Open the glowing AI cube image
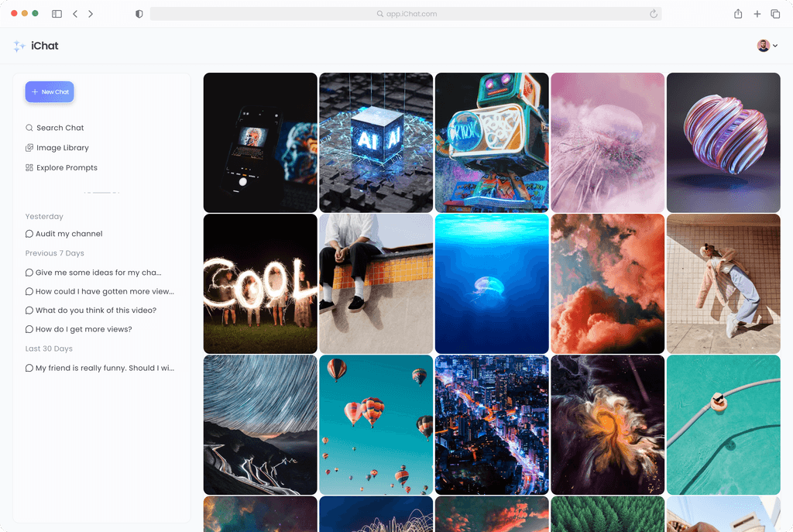 (376, 142)
